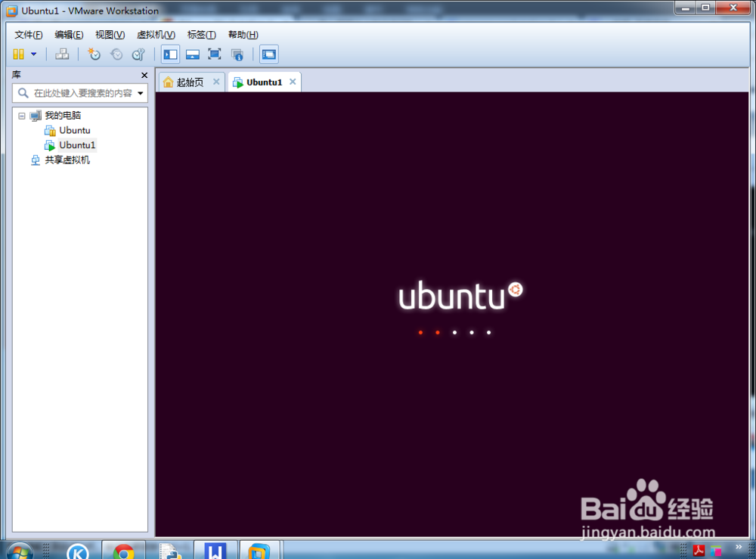
Task: Select 我的电脑 in the library tree
Action: 63,115
